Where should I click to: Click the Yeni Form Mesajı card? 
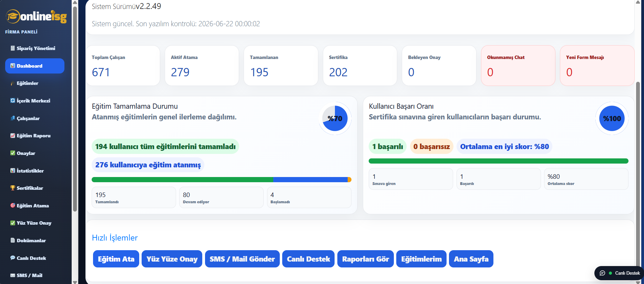pyautogui.click(x=597, y=66)
